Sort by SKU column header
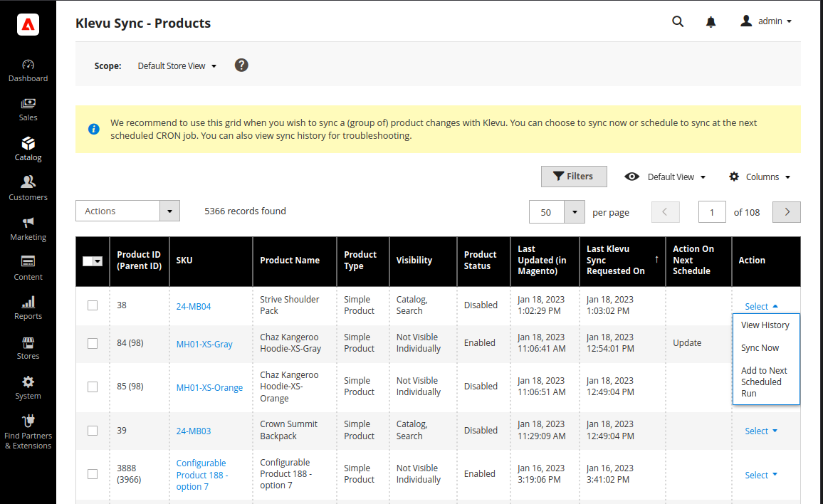The height and width of the screenshot is (504, 823). pyautogui.click(x=211, y=261)
